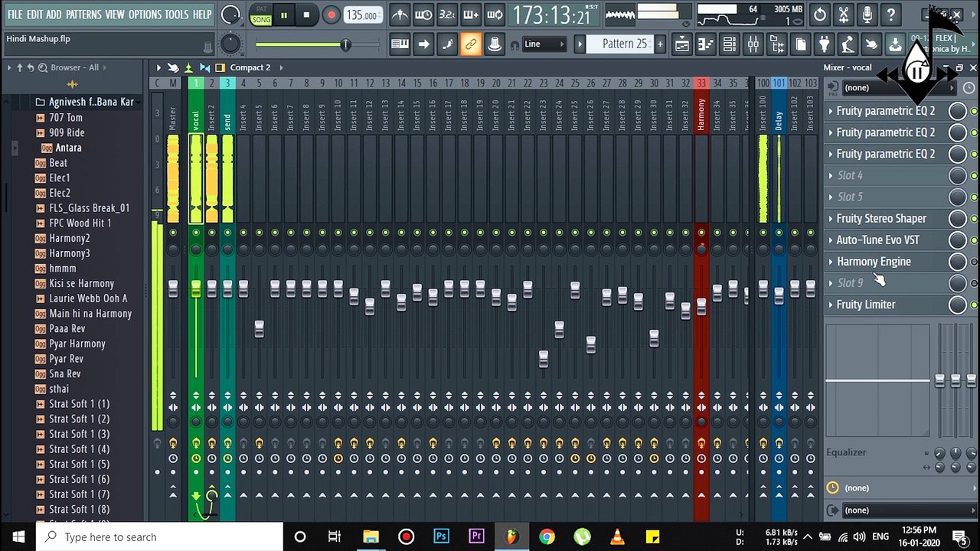
Task: Open the audio editor scissors icon
Action: click(x=844, y=15)
